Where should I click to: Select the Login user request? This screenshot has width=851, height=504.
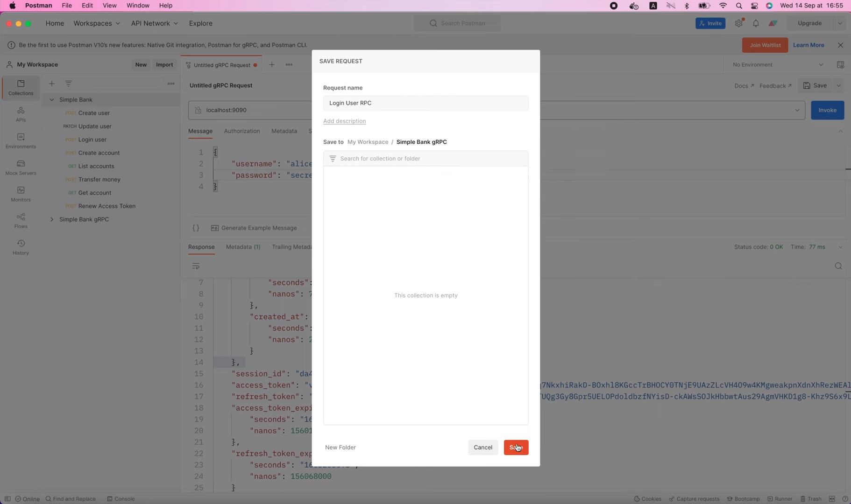pyautogui.click(x=92, y=140)
